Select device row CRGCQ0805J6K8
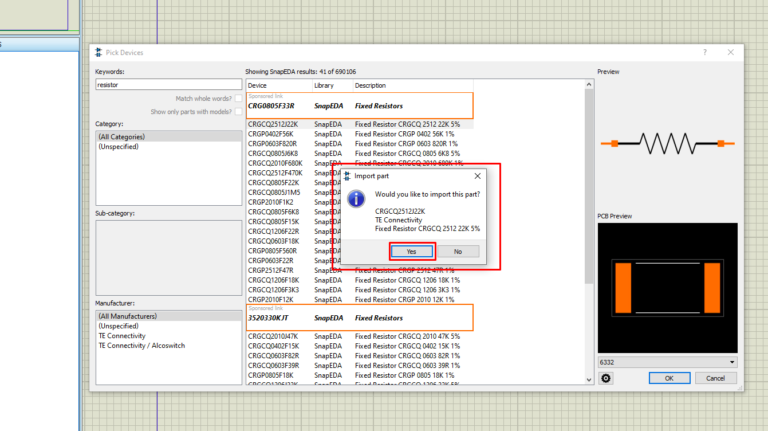768x431 pixels. coord(360,154)
